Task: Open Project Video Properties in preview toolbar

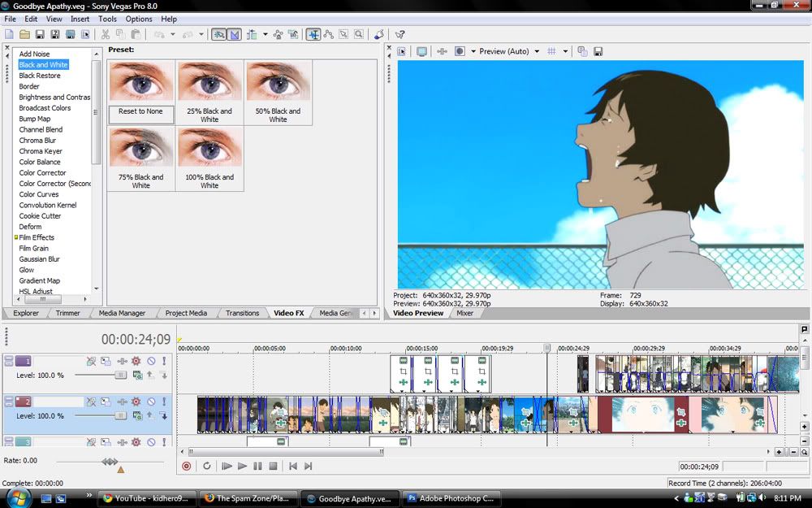Action: click(402, 51)
